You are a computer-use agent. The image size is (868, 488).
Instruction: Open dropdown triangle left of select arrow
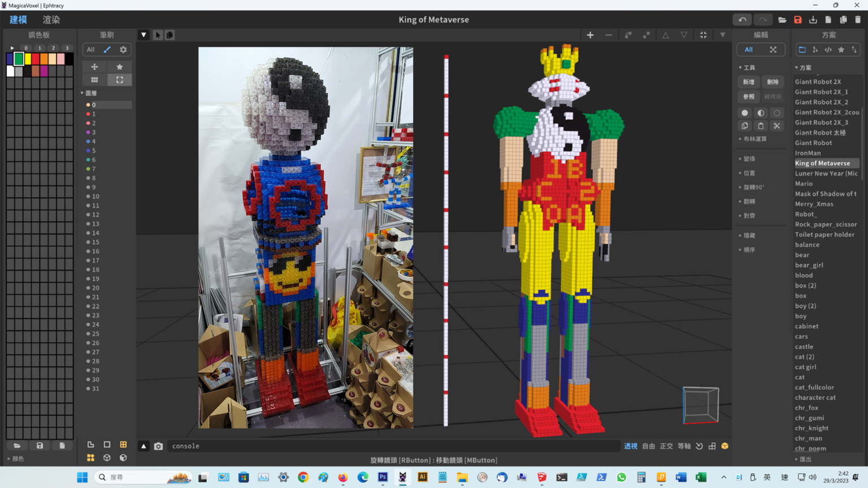coord(144,35)
